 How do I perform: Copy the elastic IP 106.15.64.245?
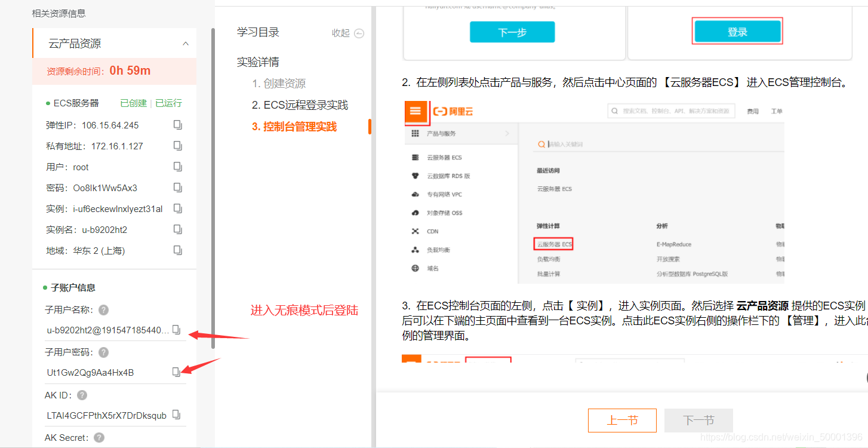pos(177,124)
